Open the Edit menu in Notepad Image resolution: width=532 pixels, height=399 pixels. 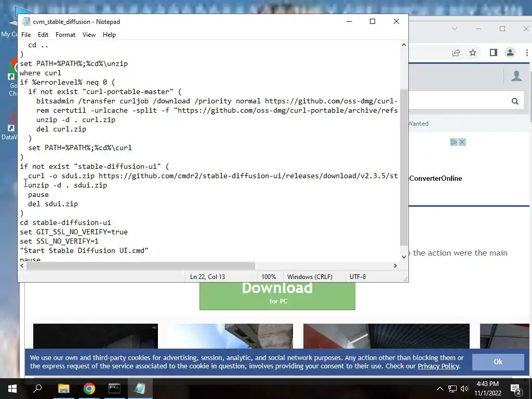tap(43, 35)
